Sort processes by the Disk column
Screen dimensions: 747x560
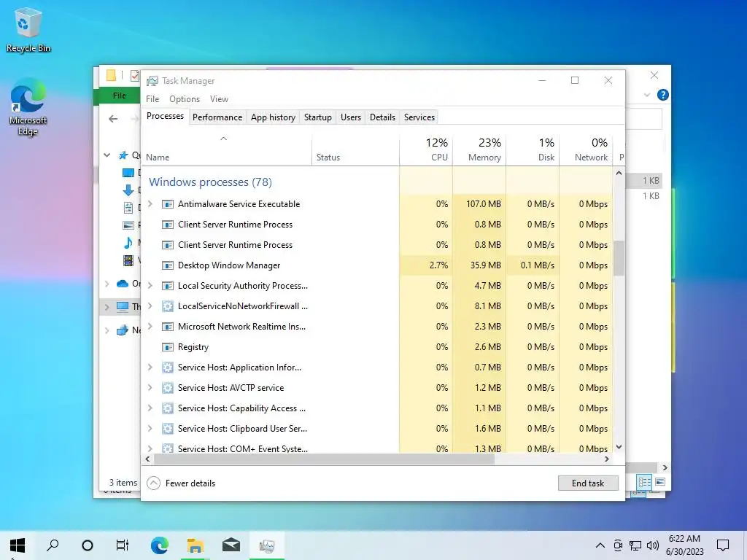click(533, 149)
